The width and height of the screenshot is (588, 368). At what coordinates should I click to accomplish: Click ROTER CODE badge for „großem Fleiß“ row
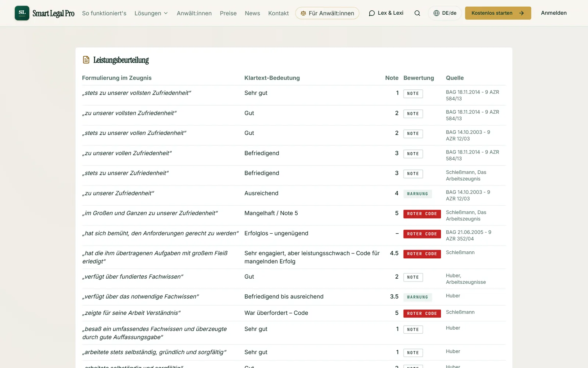click(422, 254)
